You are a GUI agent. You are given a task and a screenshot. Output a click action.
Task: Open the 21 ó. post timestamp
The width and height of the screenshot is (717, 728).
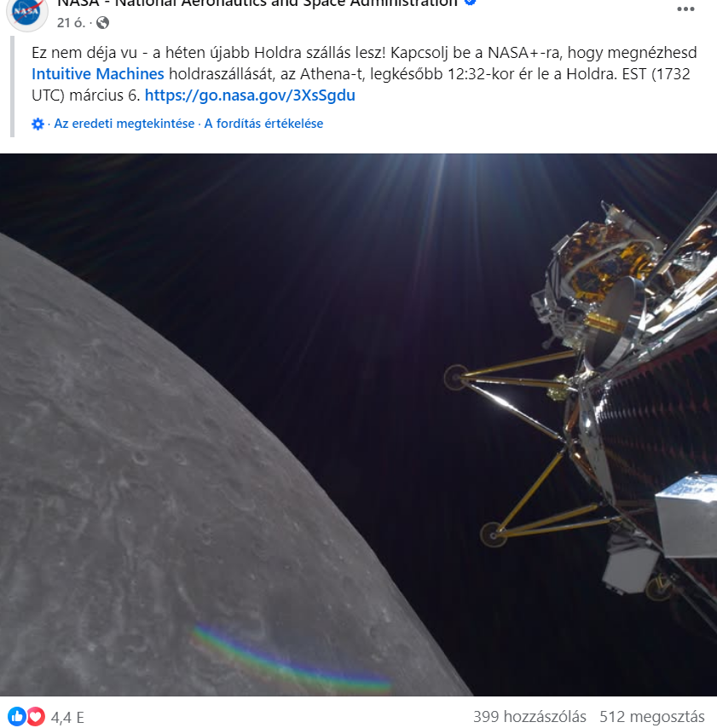tap(71, 22)
